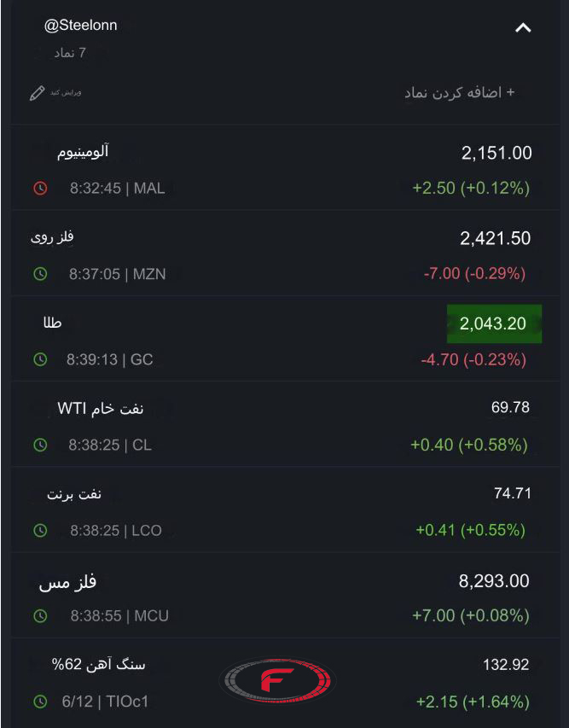The height and width of the screenshot is (728, 569).
Task: Open the آلومینیوم aluminium symbol row
Action: coord(285,167)
